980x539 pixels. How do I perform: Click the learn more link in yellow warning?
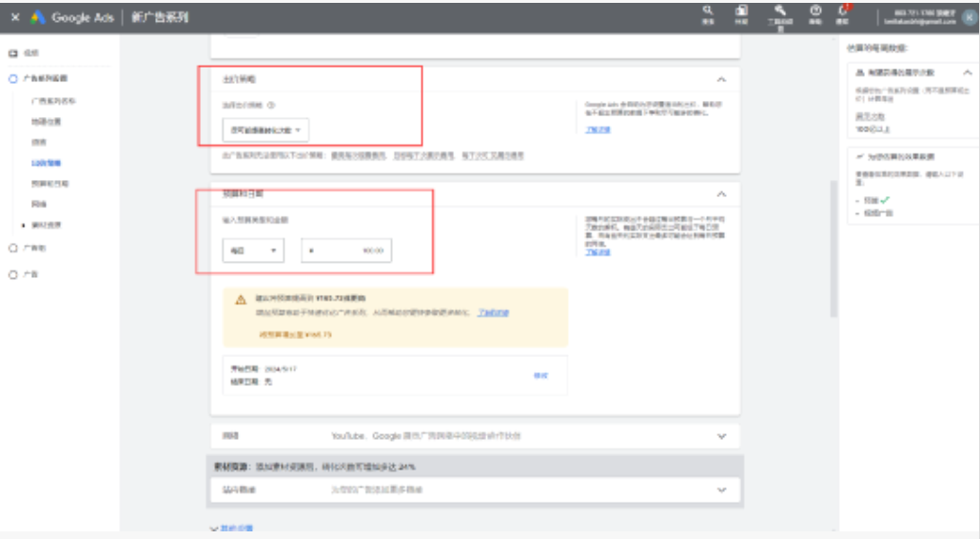(x=493, y=312)
